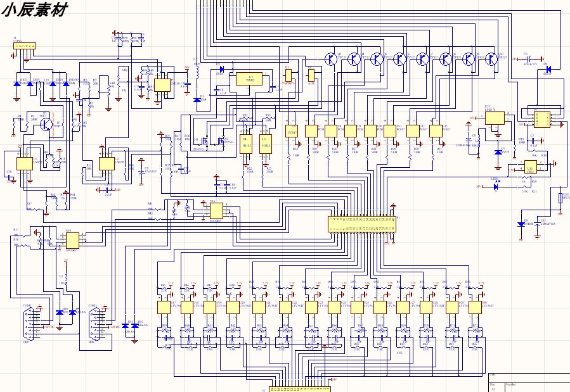Click the U17 LTV354T optocoupler
570x392 pixels.
164,307
